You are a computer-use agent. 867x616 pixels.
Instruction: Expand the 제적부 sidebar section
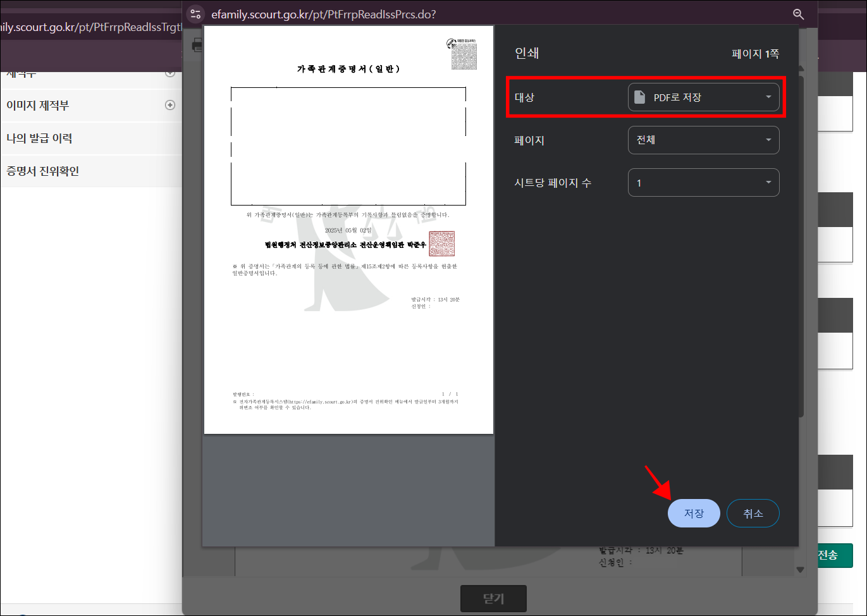click(x=169, y=72)
